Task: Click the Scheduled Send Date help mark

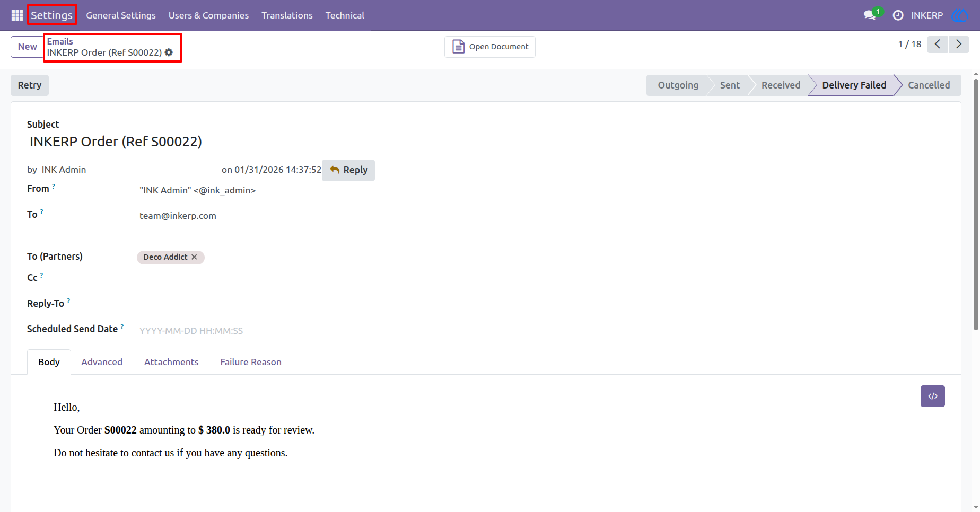Action: (x=122, y=326)
